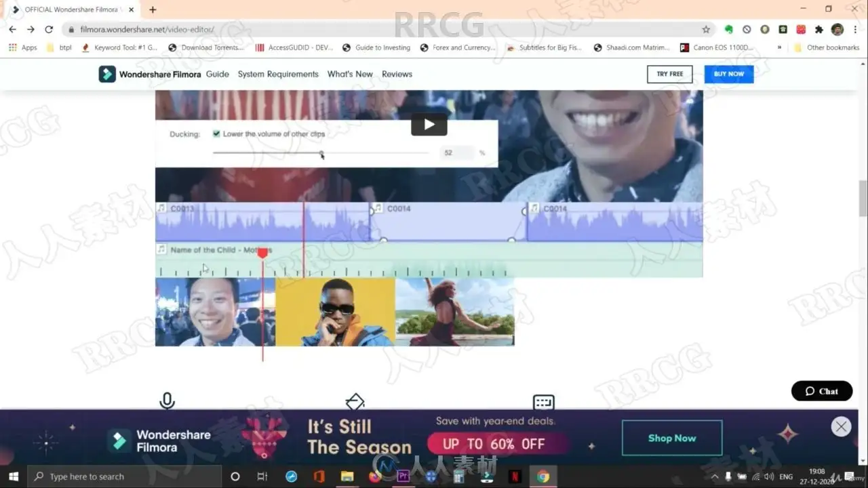Open Chrome's three-dot menu
868x488 pixels.
[x=856, y=29]
